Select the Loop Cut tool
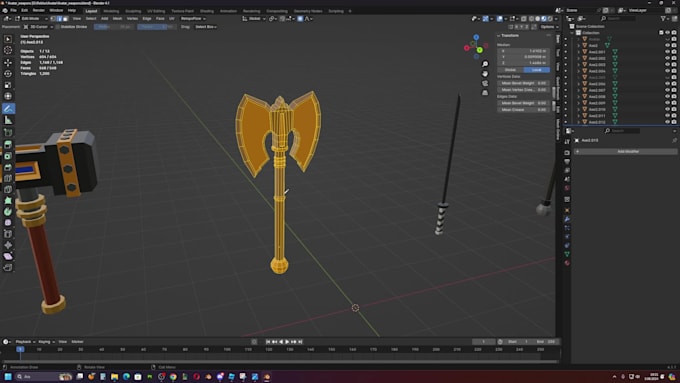The image size is (680, 383). click(x=8, y=178)
